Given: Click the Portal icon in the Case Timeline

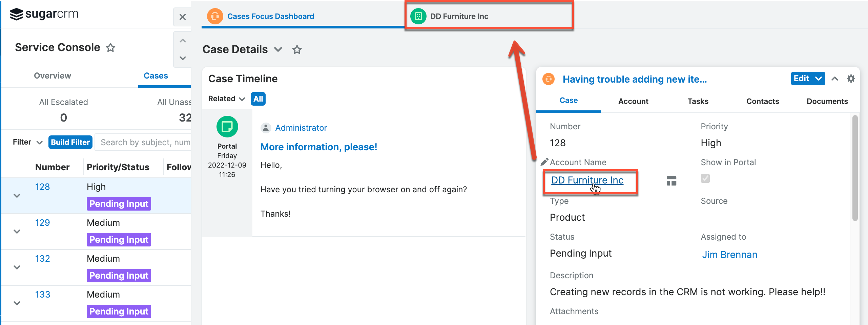Looking at the screenshot, I should (227, 126).
